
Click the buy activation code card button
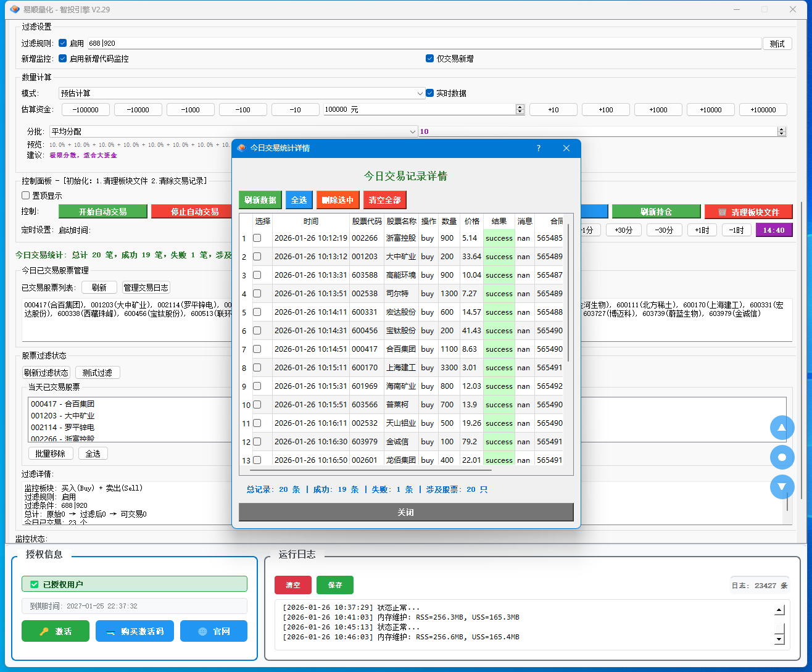pyautogui.click(x=135, y=631)
